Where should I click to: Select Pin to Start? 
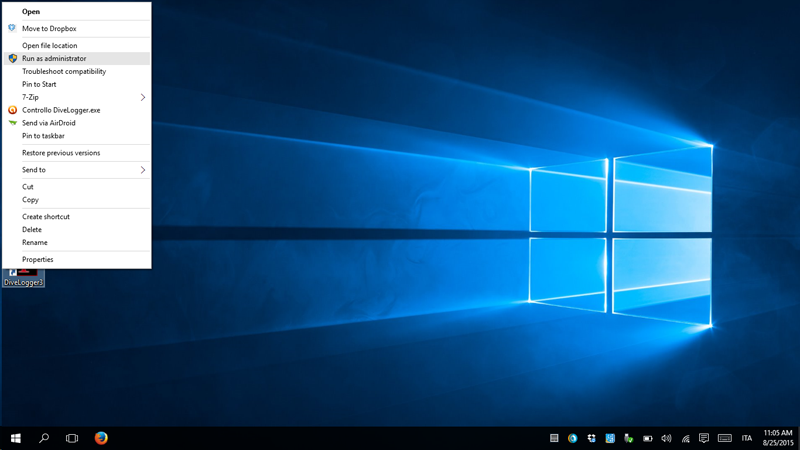coord(77,84)
